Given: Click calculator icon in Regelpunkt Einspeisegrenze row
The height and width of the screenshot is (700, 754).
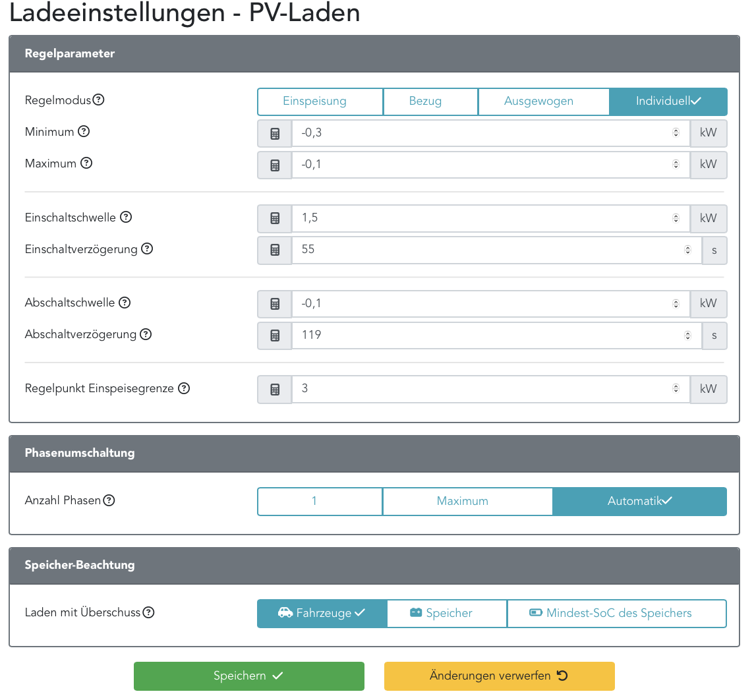Looking at the screenshot, I should pyautogui.click(x=275, y=390).
